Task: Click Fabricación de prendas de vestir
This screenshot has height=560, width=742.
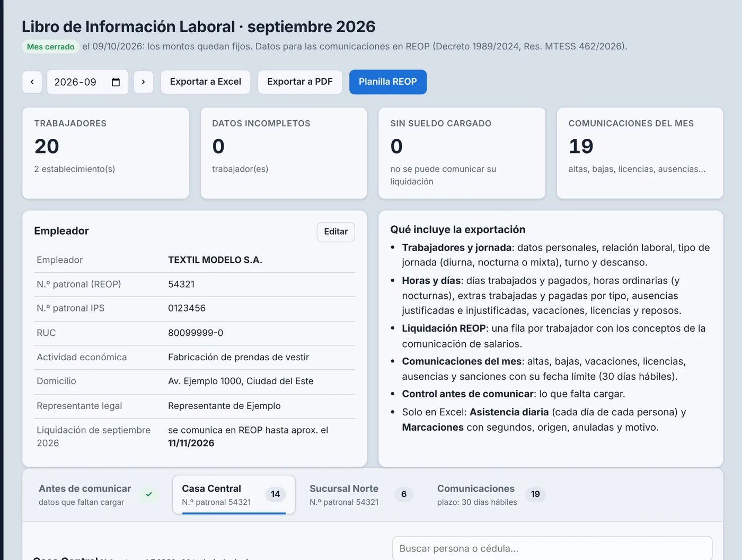Action: (238, 358)
